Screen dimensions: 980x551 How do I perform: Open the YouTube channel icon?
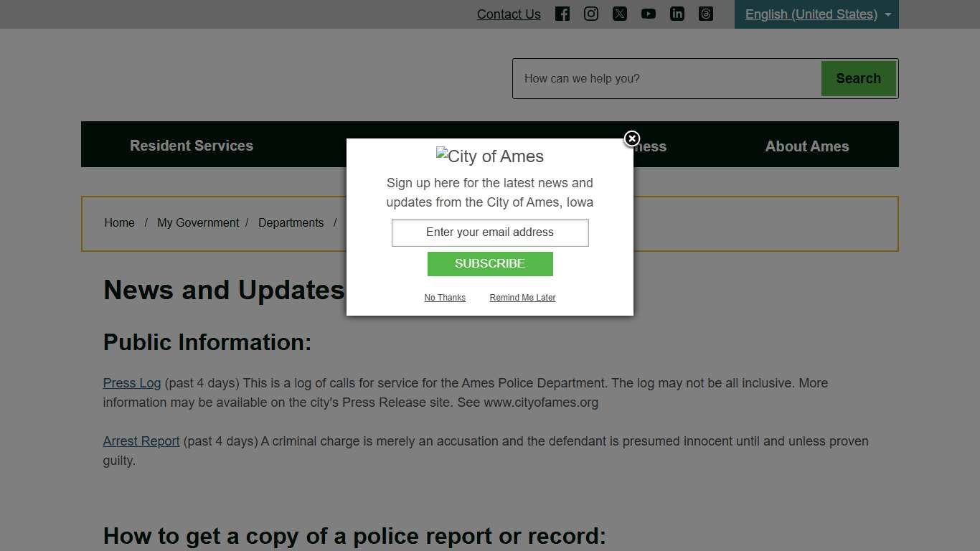649,14
